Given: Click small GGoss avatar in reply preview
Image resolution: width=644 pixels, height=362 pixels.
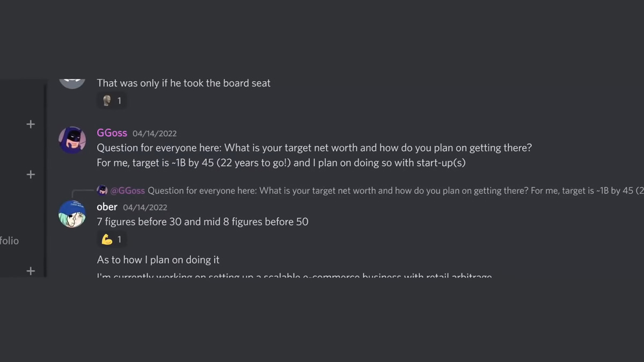Looking at the screenshot, I should tap(102, 190).
